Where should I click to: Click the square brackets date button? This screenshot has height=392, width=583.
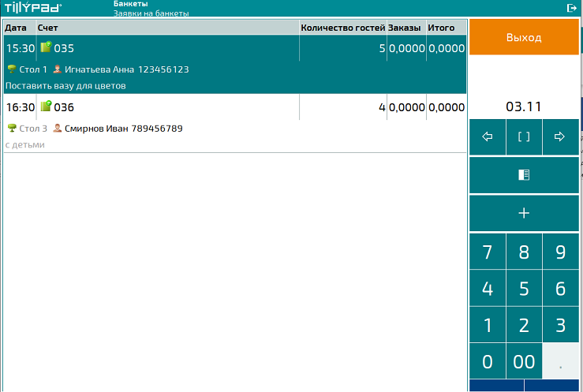524,136
